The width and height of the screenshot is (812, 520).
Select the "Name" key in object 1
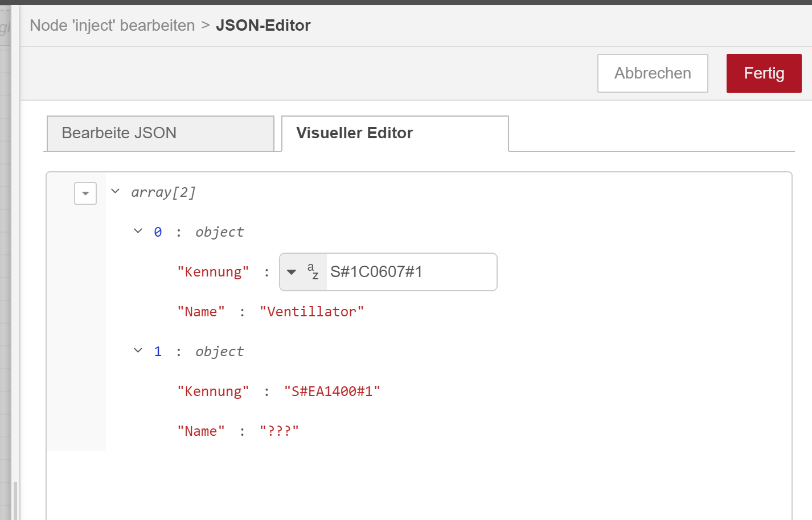tap(201, 431)
